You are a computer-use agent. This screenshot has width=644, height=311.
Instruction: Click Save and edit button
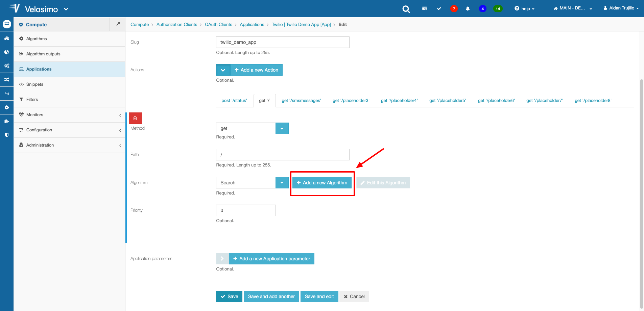click(319, 296)
